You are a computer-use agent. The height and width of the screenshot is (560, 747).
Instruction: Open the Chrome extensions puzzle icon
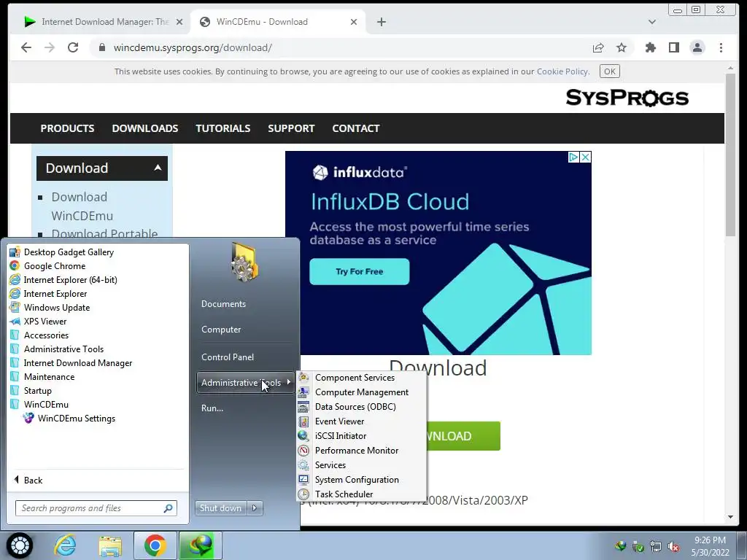650,47
